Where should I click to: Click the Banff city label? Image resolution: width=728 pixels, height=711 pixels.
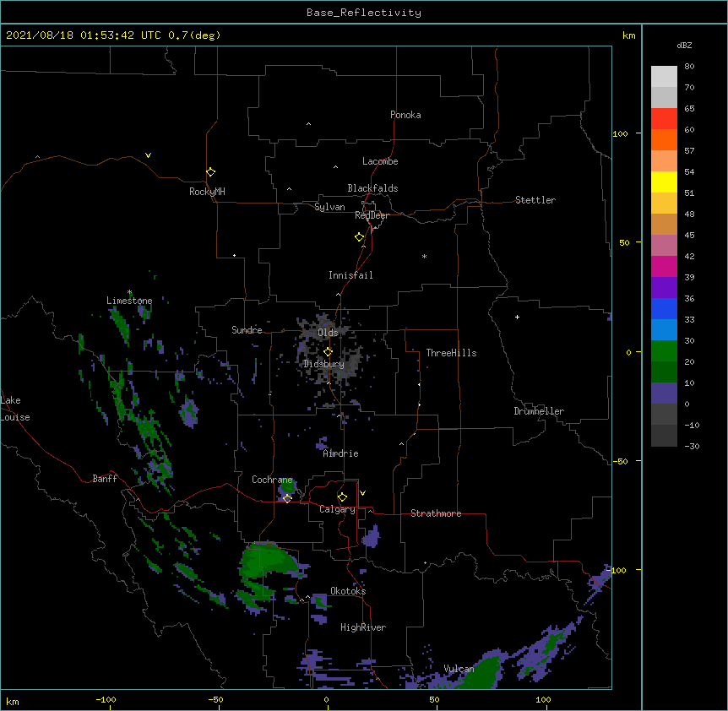coord(105,479)
